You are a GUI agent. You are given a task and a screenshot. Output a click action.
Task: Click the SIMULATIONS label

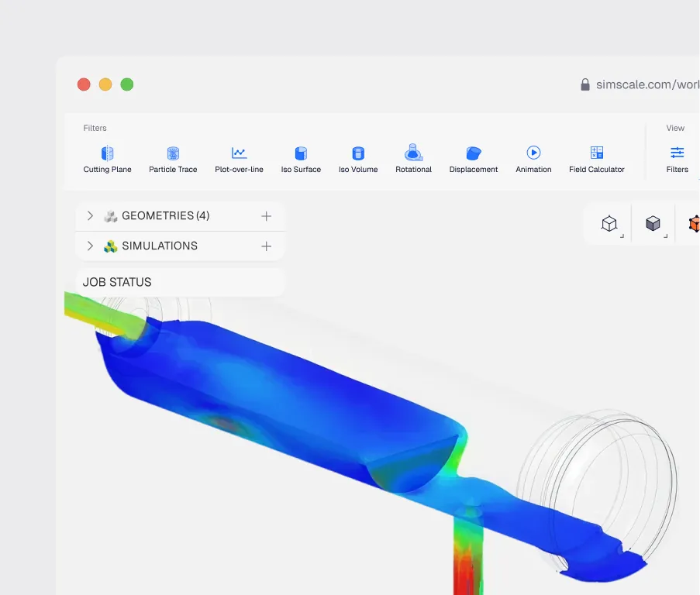coord(160,246)
